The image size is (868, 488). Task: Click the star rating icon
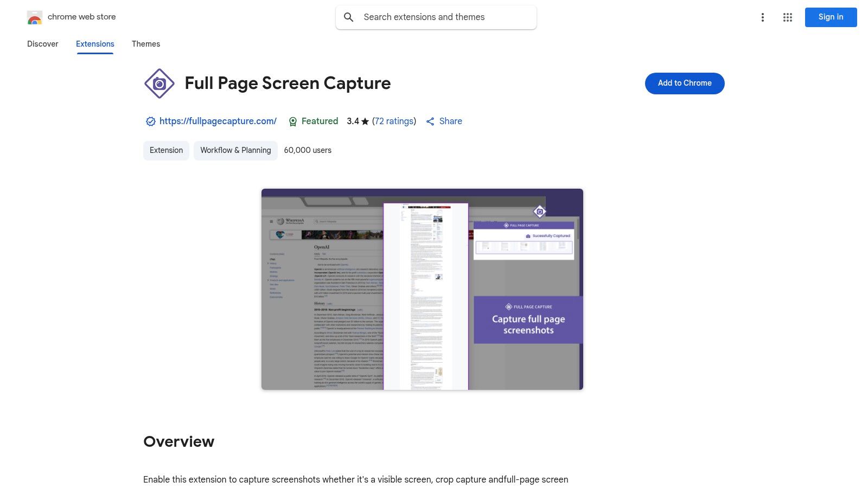[x=363, y=121]
